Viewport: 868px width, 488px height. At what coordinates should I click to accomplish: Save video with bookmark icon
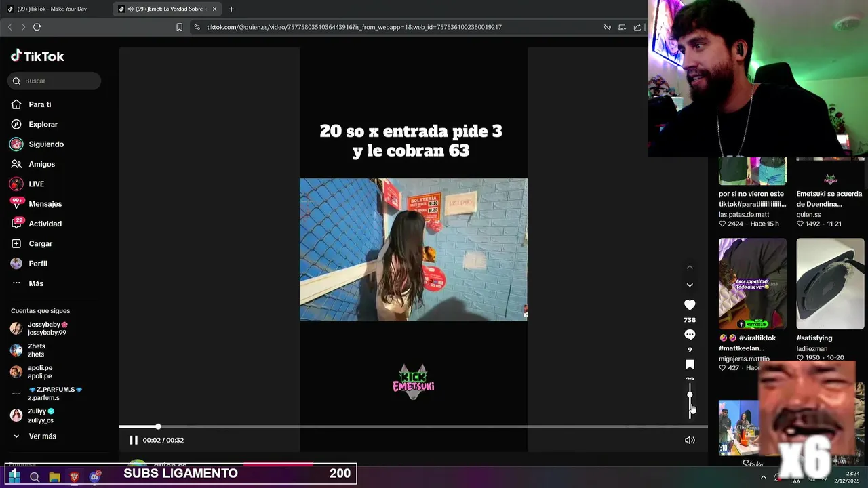(690, 365)
